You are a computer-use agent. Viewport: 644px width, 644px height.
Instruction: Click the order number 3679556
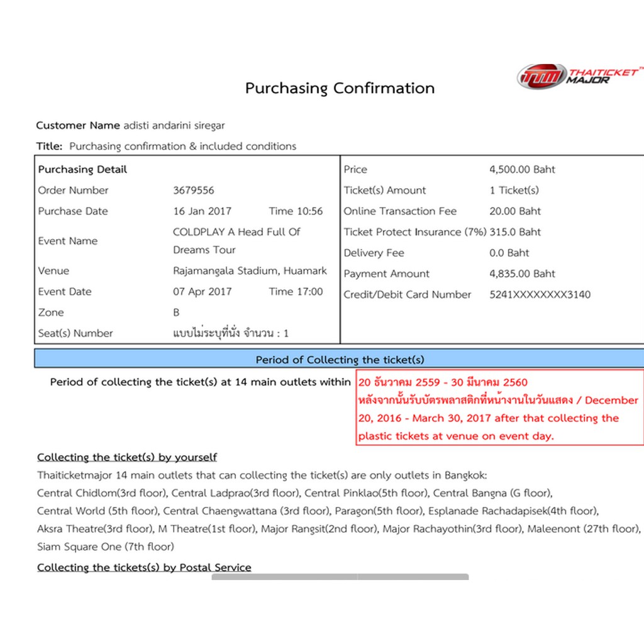pos(194,191)
